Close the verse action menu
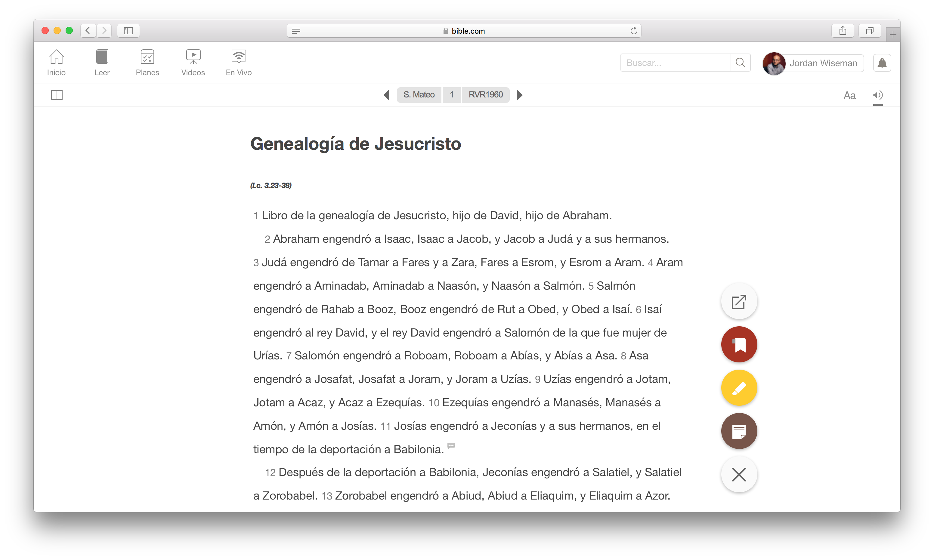The image size is (934, 560). click(x=739, y=474)
